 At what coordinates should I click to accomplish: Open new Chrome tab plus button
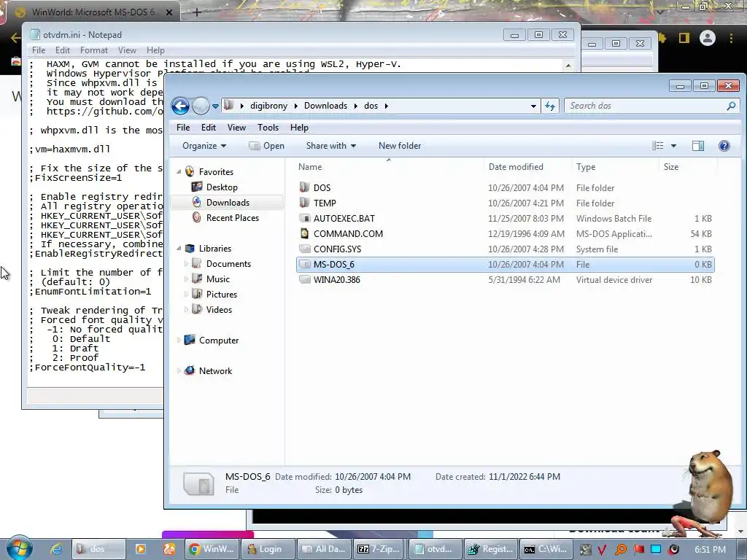pos(197,12)
